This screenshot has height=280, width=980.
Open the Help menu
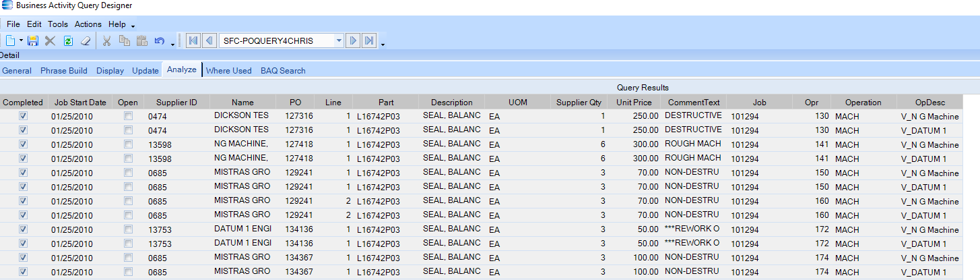(x=117, y=24)
